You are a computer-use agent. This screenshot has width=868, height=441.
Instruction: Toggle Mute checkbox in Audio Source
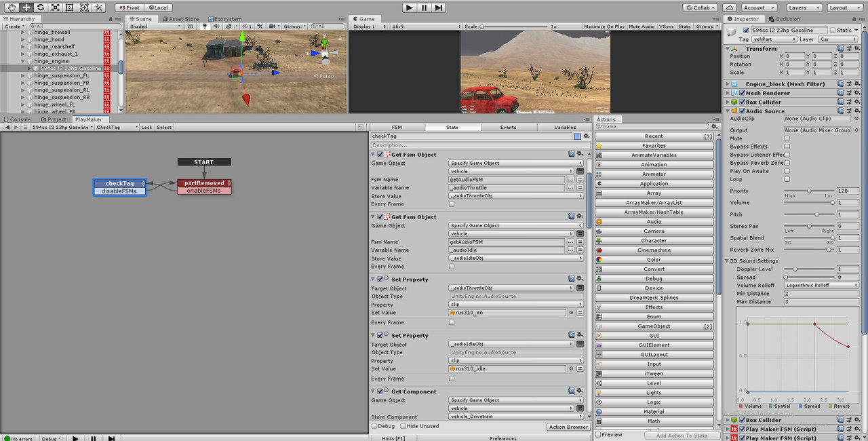(x=787, y=138)
